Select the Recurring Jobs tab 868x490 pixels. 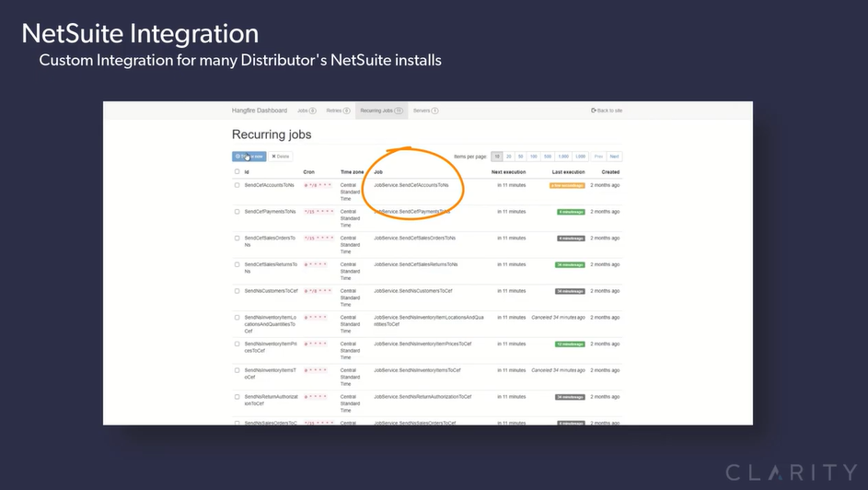[x=381, y=111]
